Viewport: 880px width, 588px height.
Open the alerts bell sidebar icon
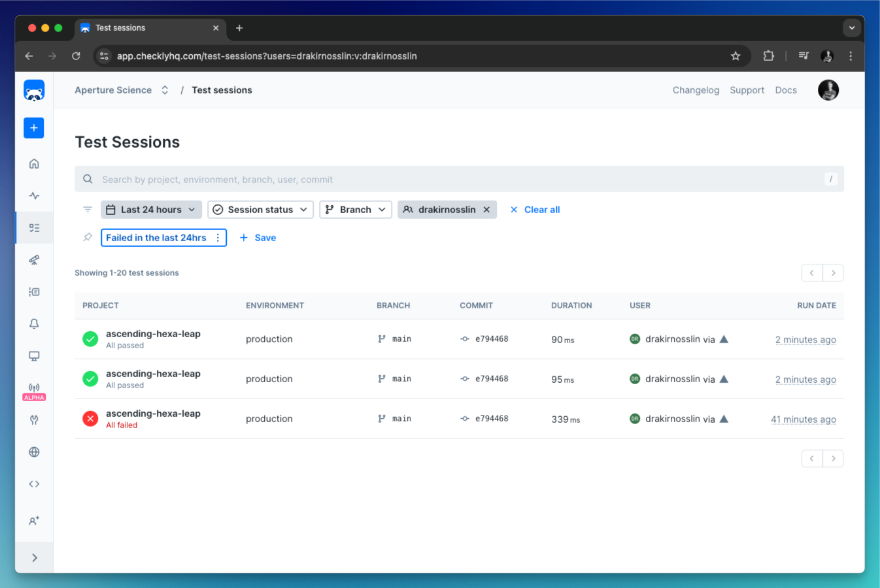(x=34, y=324)
